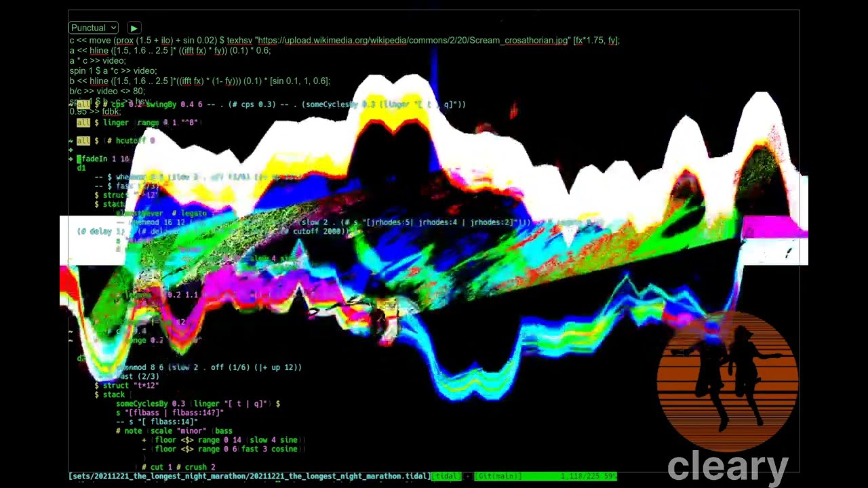Viewport: 868px width, 488px height.
Task: Click the line 'a * c >> video;'
Action: click(98, 61)
